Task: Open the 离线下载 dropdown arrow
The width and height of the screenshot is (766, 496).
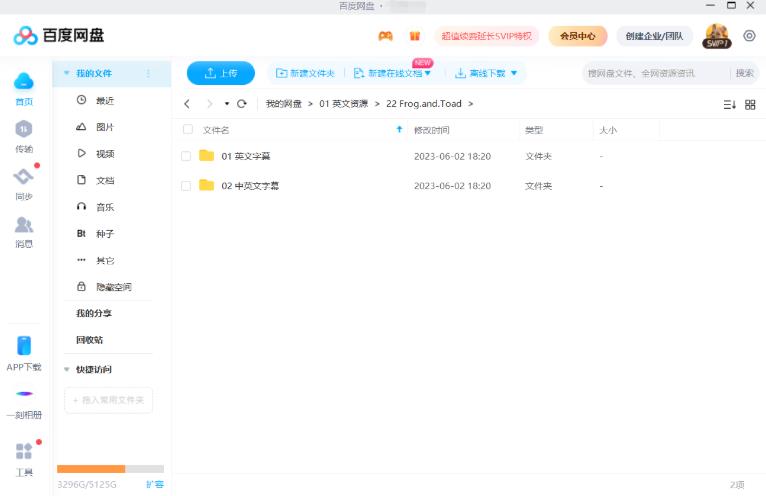Action: (513, 73)
